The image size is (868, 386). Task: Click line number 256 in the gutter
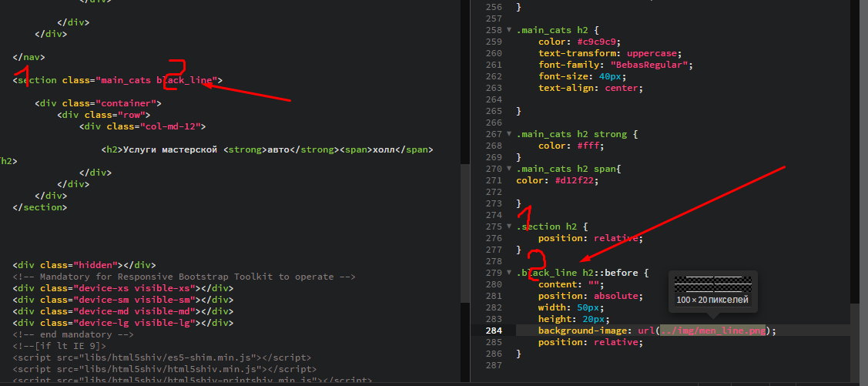pyautogui.click(x=494, y=7)
